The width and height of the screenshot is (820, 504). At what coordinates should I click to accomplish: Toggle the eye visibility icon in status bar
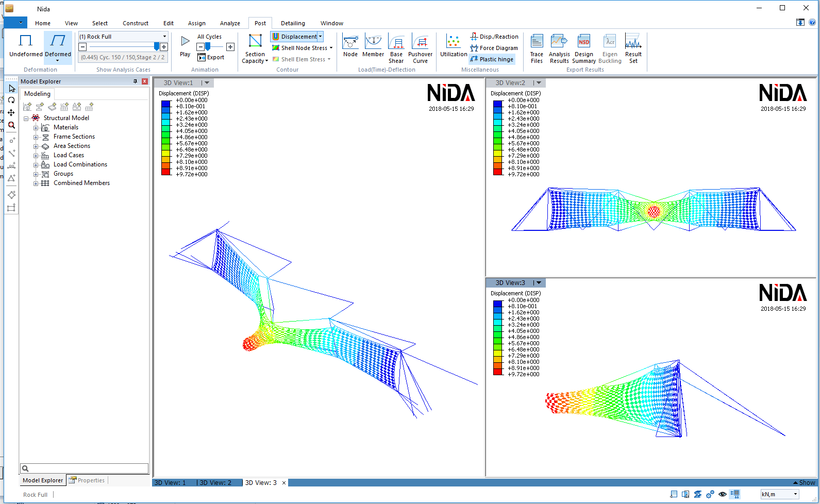pyautogui.click(x=723, y=494)
